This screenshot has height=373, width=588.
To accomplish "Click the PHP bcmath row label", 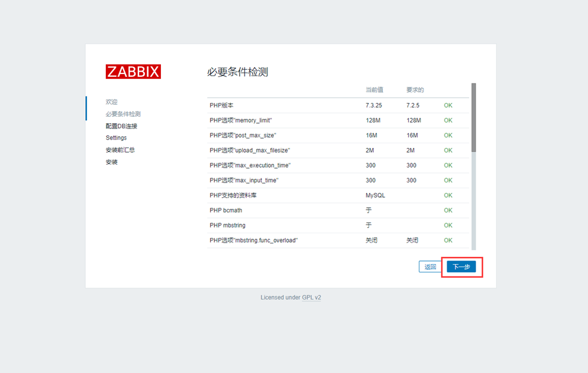I will (226, 210).
